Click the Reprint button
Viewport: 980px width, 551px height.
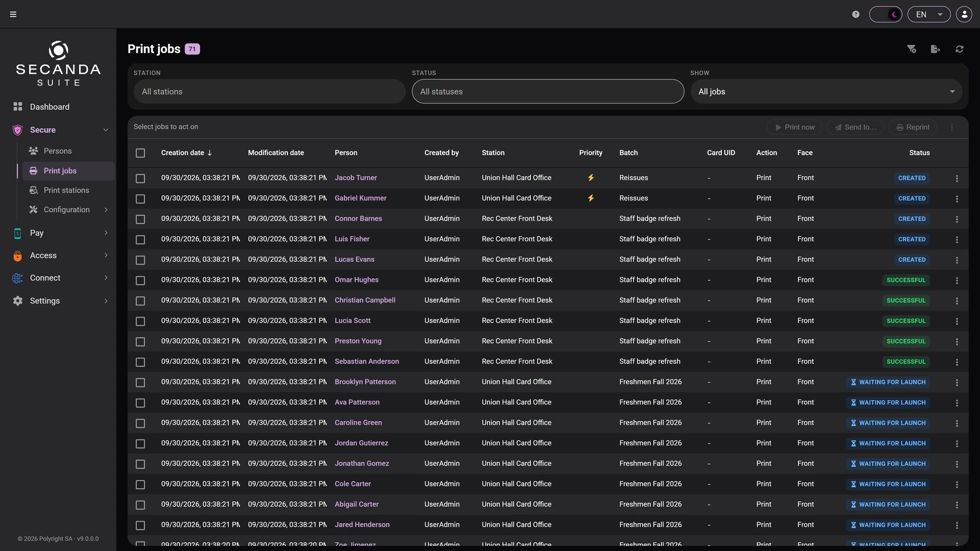pyautogui.click(x=913, y=127)
